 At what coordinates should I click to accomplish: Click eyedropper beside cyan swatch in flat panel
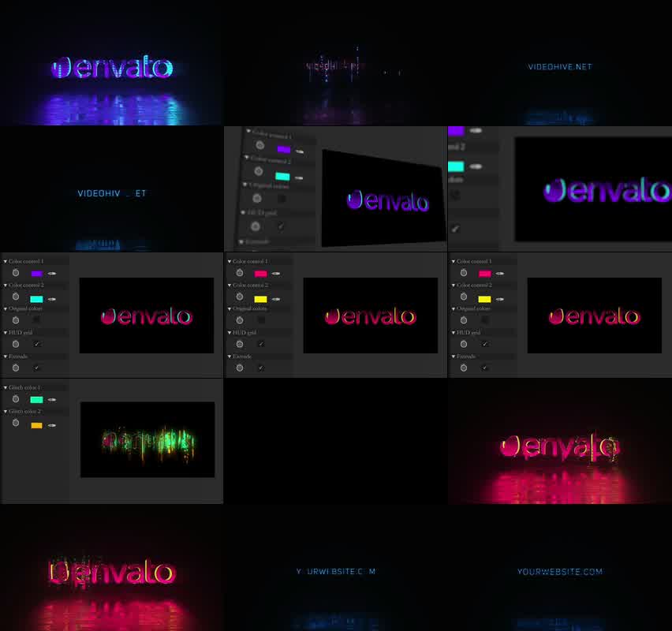pos(52,299)
